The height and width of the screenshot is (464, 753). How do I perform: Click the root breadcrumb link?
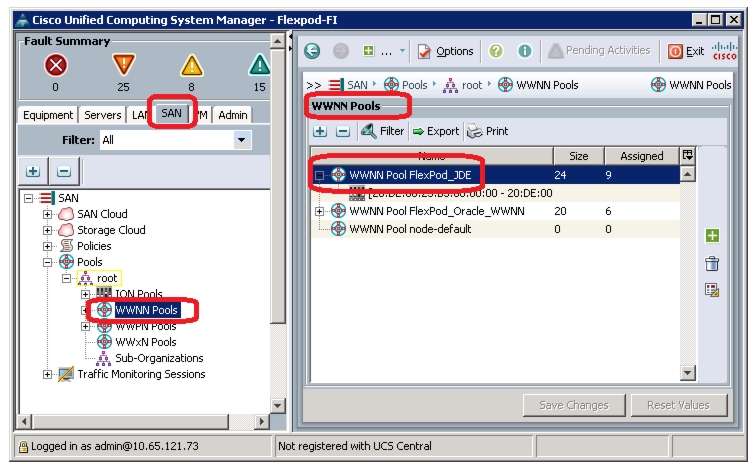pyautogui.click(x=472, y=85)
